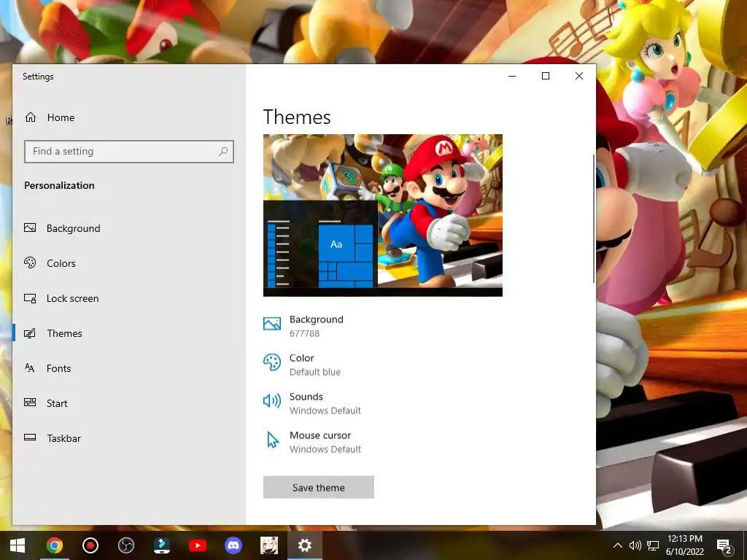Screen dimensions: 747x560
Task: Click the Background picture icon in sidebar
Action: coord(30,227)
